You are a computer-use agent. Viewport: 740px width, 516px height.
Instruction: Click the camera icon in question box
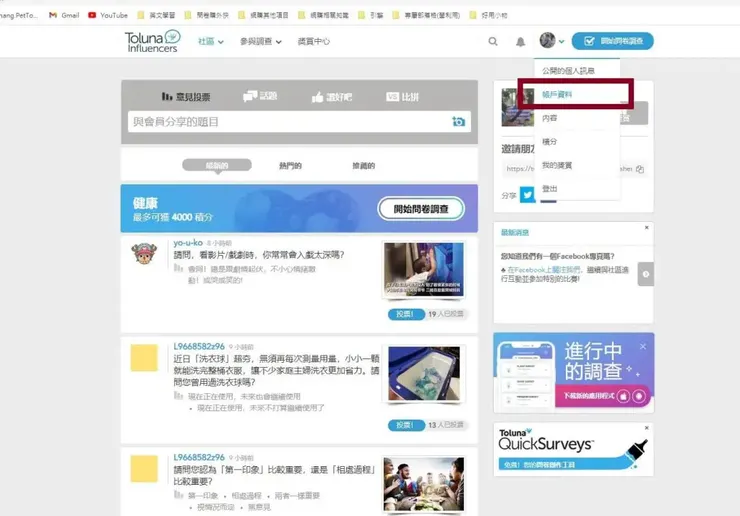point(458,121)
